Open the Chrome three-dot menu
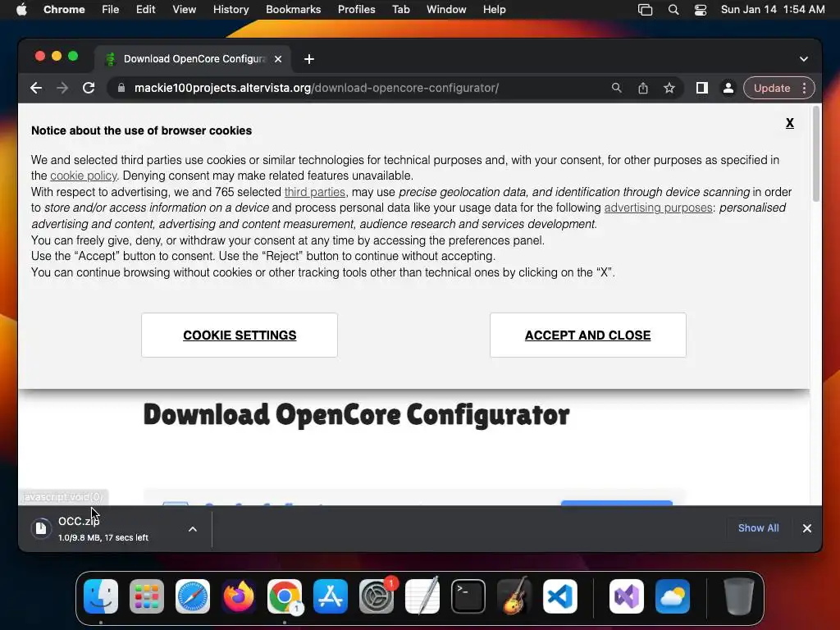This screenshot has height=630, width=840. click(x=804, y=88)
